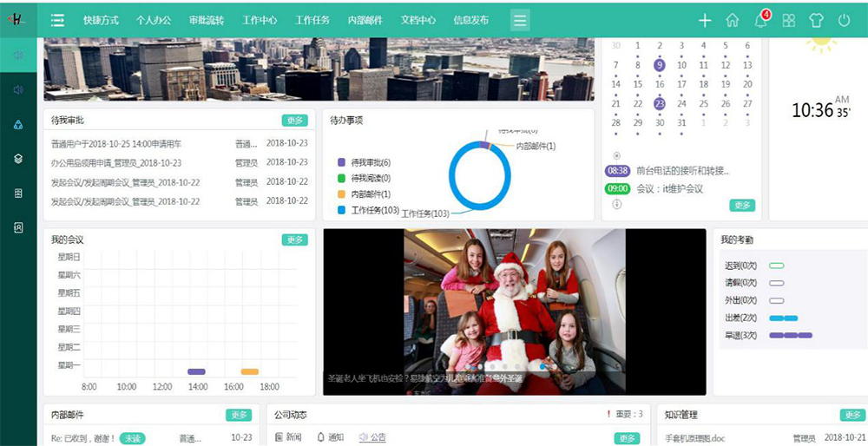Screen dimensions: 868x446
Task: Open the shirt theme skin icon
Action: pyautogui.click(x=816, y=21)
